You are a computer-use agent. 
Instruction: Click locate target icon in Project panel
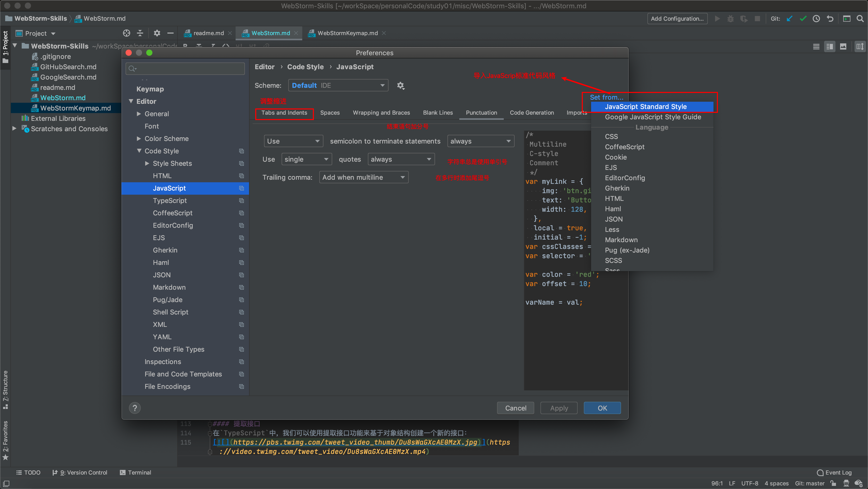(126, 33)
